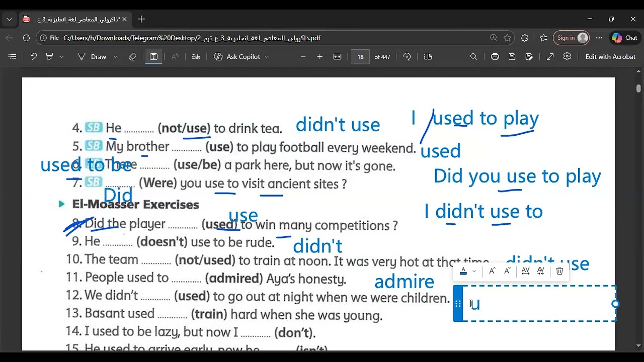Open the tab actions menu chevron
This screenshot has width=644, height=362.
pyautogui.click(x=9, y=19)
